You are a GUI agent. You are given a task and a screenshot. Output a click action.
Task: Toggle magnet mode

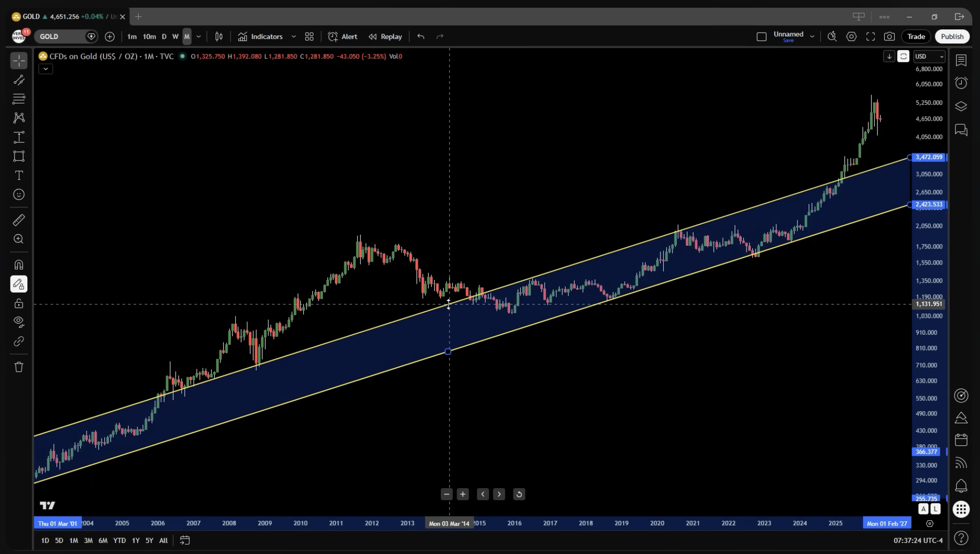(19, 265)
